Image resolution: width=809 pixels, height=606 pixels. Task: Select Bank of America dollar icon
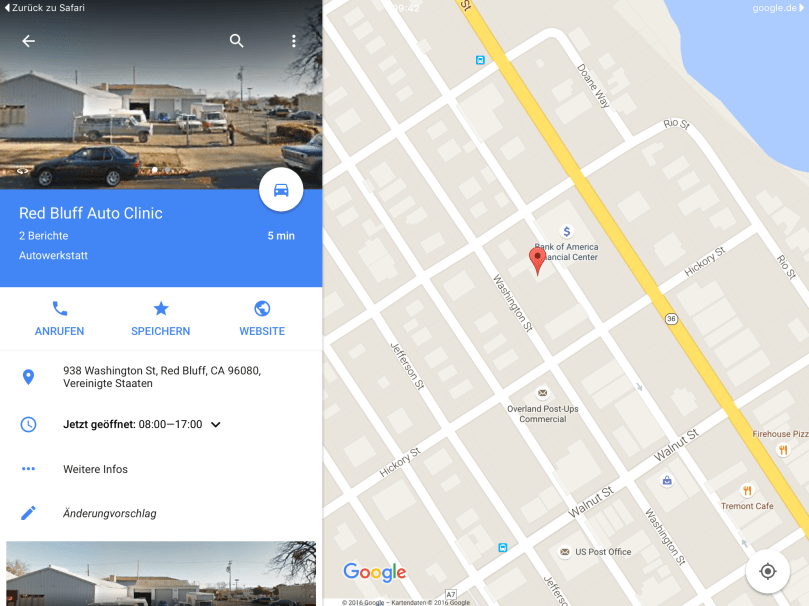click(x=567, y=231)
